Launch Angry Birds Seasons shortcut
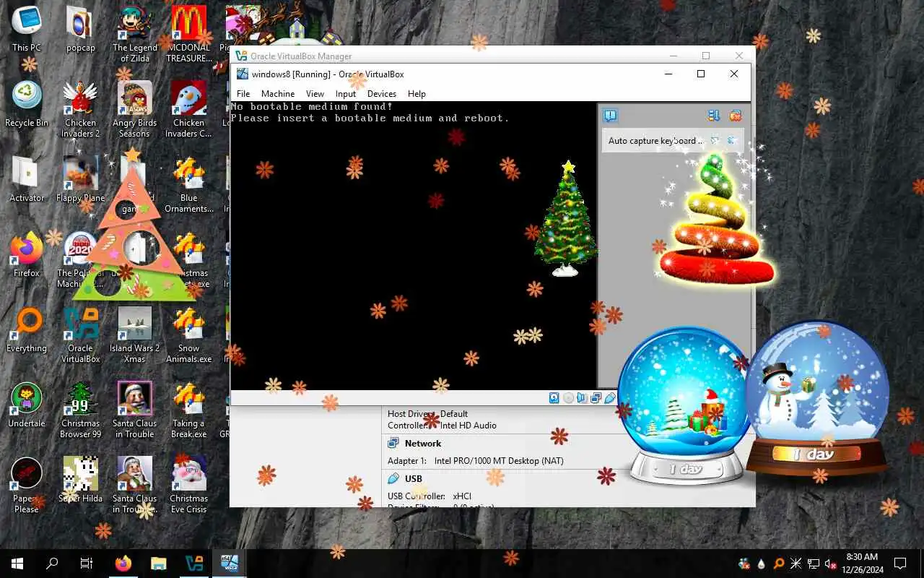924x578 pixels. click(x=135, y=109)
